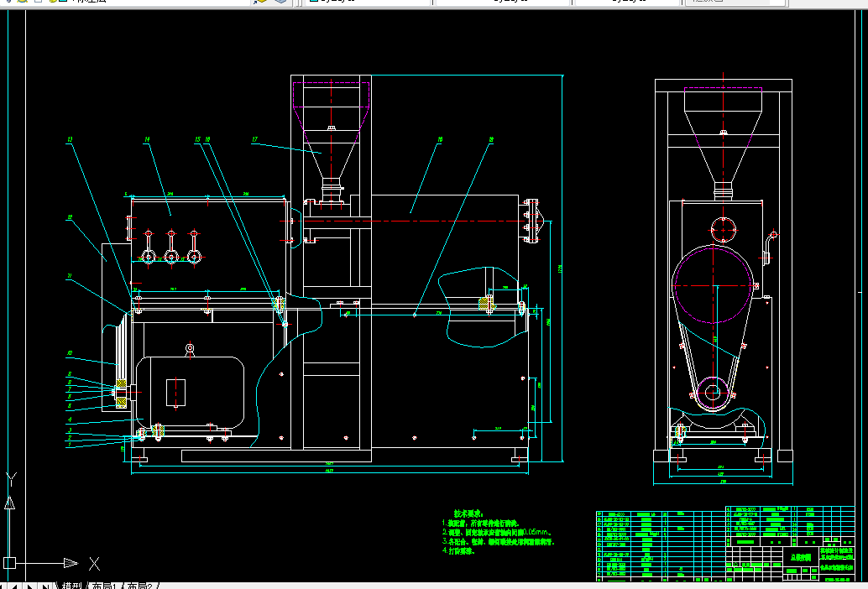Open the 布局1 layout tab
The width and height of the screenshot is (868, 589).
coord(105,586)
